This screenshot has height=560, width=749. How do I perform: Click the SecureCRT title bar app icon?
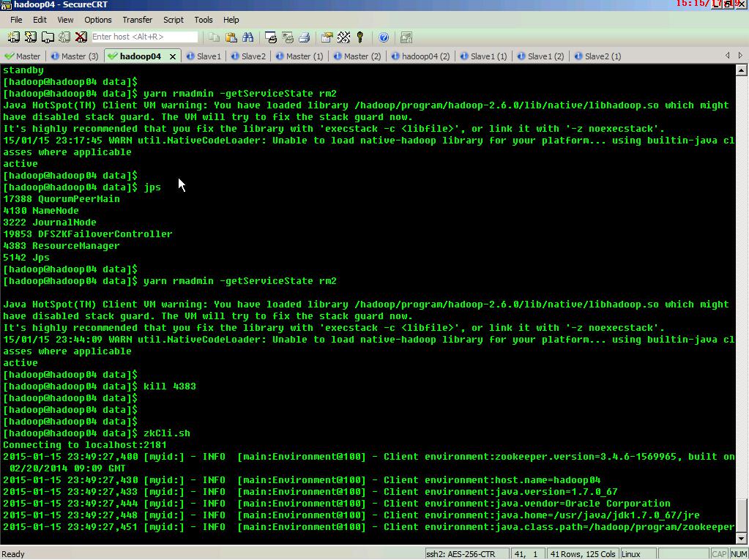point(6,5)
